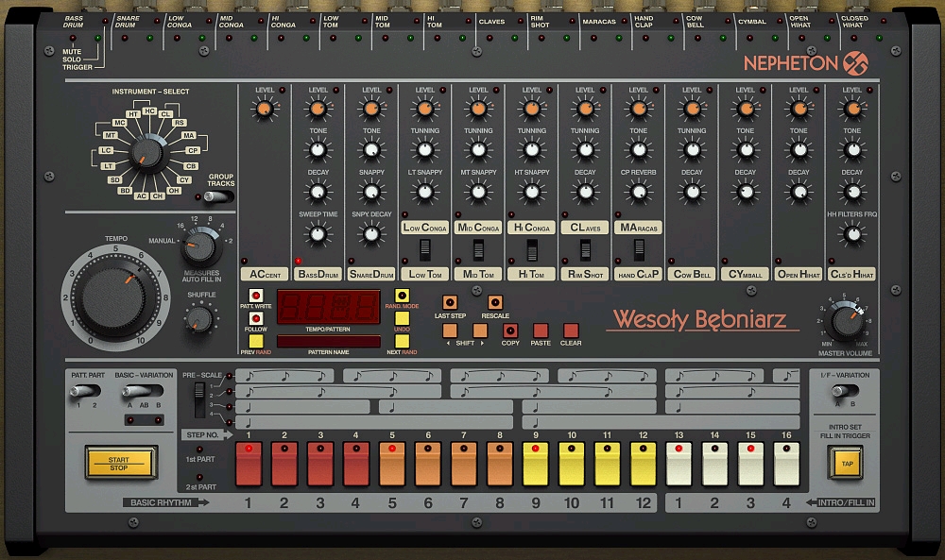Click the yellow Undo button
The height and width of the screenshot is (560, 945).
tap(402, 318)
